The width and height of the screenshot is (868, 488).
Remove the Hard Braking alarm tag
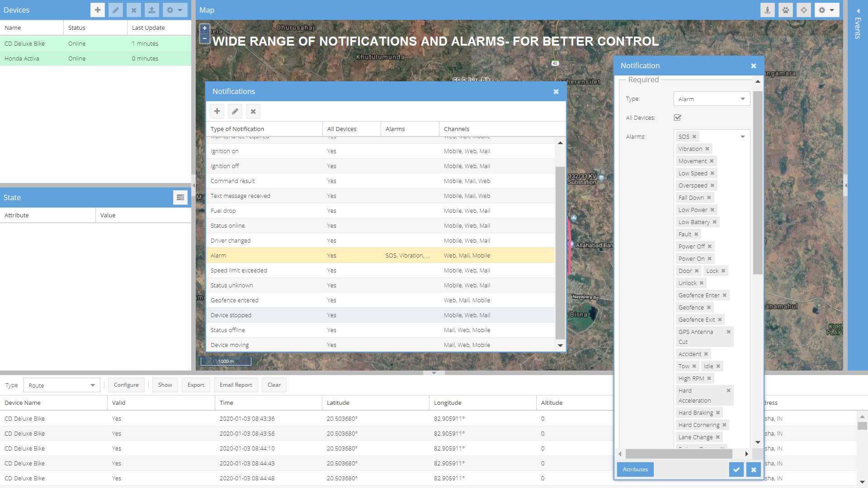718,413
